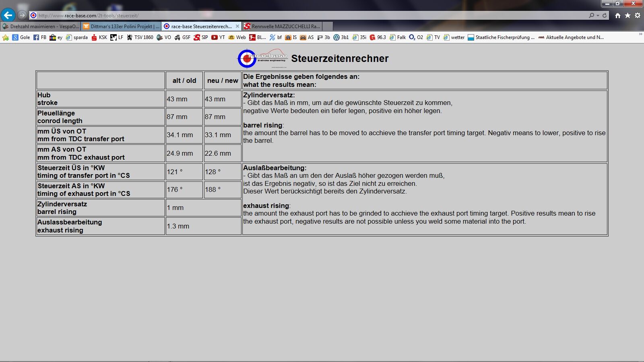Click the browser back arrow button
The width and height of the screenshot is (644, 362).
[8, 15]
